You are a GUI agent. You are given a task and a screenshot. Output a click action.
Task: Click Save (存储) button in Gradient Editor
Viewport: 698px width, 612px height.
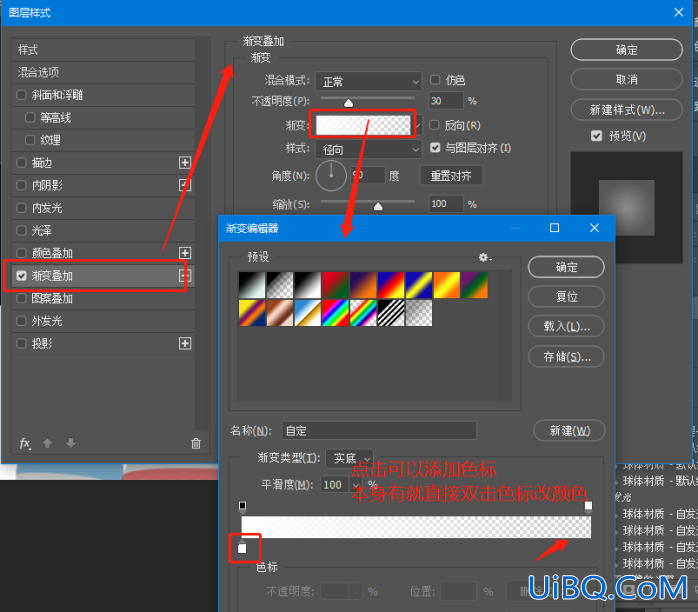566,357
